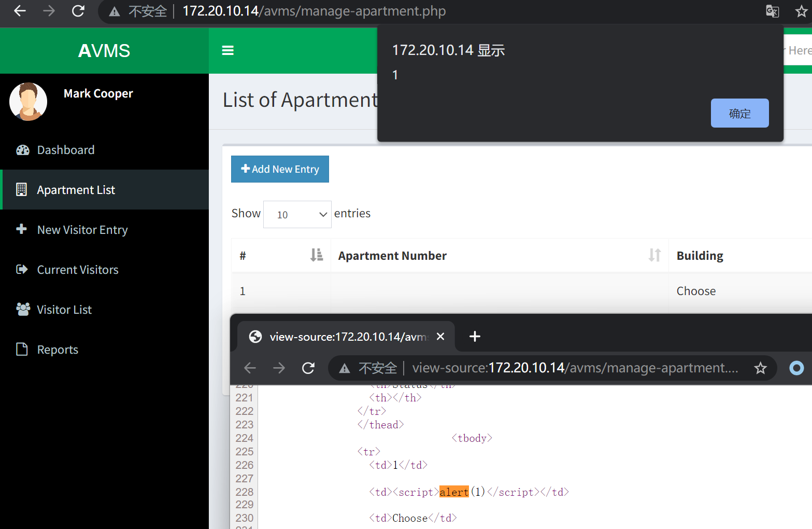The height and width of the screenshot is (529, 812).
Task: Open New Visitor Entry in the sidebar
Action: tap(104, 230)
